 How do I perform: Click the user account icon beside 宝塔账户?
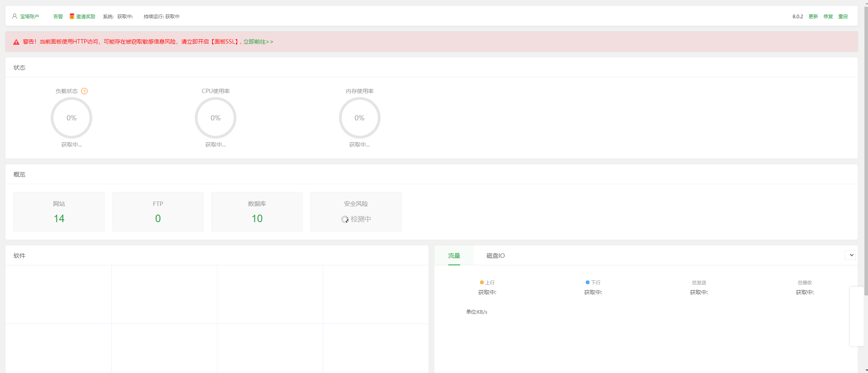pyautogui.click(x=15, y=16)
